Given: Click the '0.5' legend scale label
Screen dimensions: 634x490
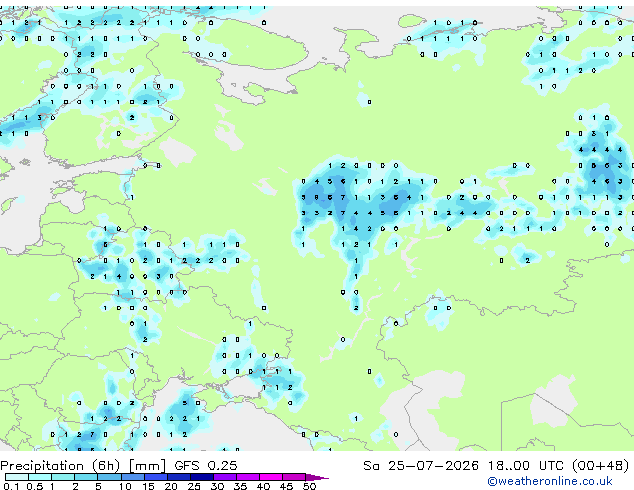Looking at the screenshot, I should click(x=34, y=486).
